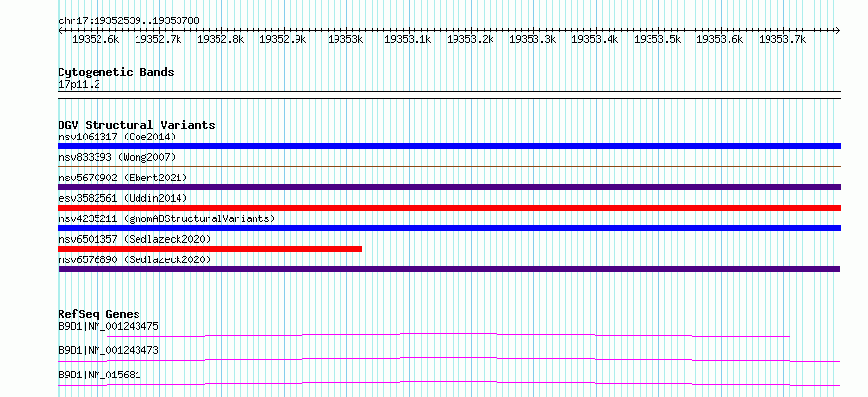Select the short red nsv6501357 variant bar
This screenshot has height=397, width=868.
click(210, 249)
